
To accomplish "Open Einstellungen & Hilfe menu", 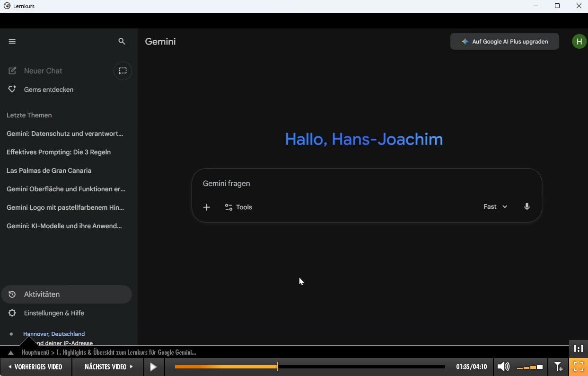I will pos(54,313).
